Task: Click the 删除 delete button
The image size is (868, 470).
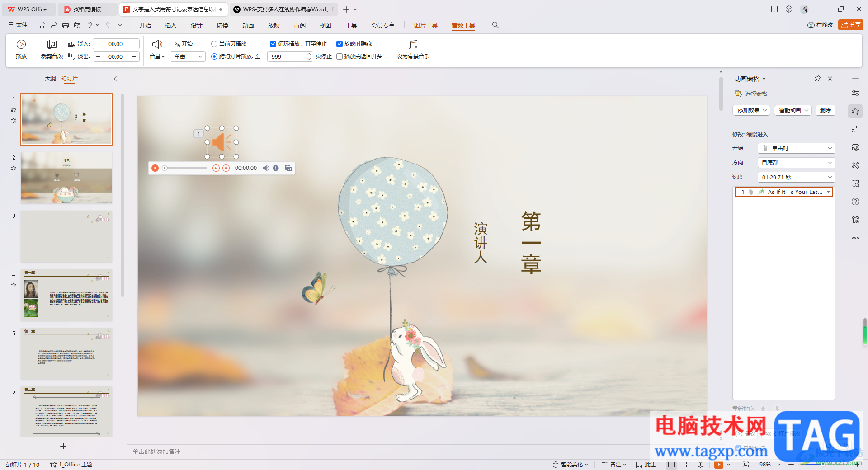Action: pyautogui.click(x=825, y=110)
